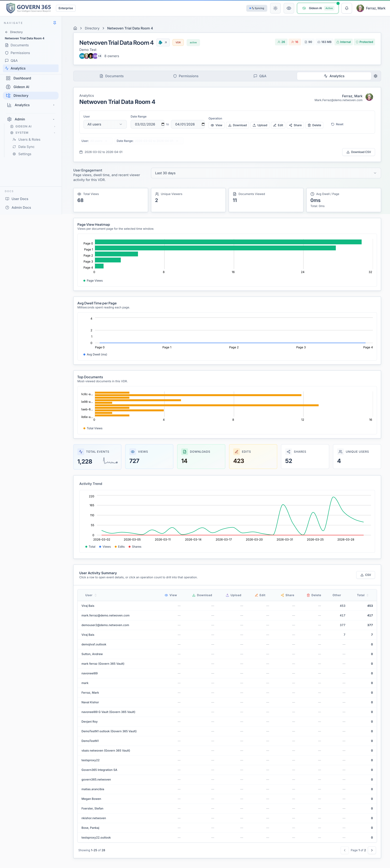Open calendar picker for end date
The image size is (390, 868).
(x=203, y=124)
